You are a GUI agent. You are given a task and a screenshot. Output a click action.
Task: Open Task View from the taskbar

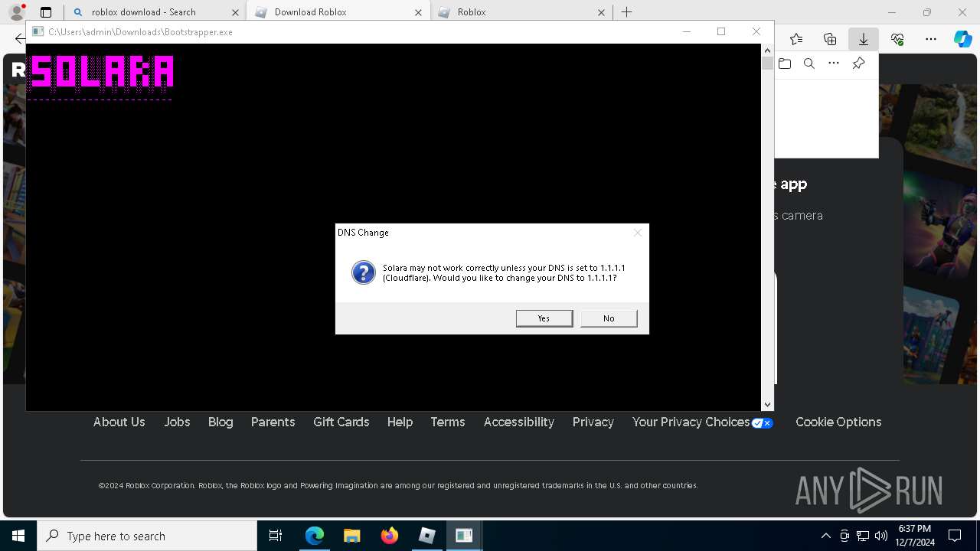[x=276, y=536]
